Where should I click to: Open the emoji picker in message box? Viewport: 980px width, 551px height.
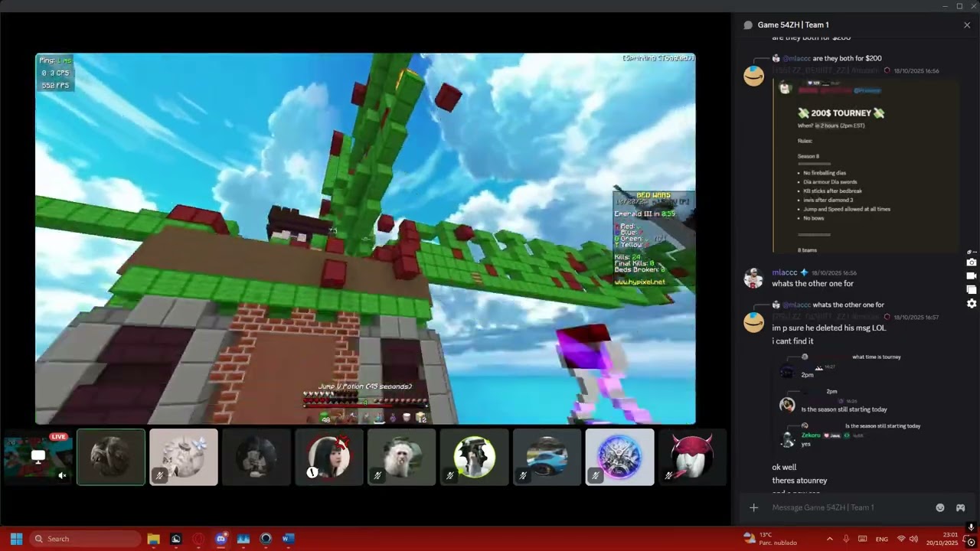pyautogui.click(x=940, y=507)
